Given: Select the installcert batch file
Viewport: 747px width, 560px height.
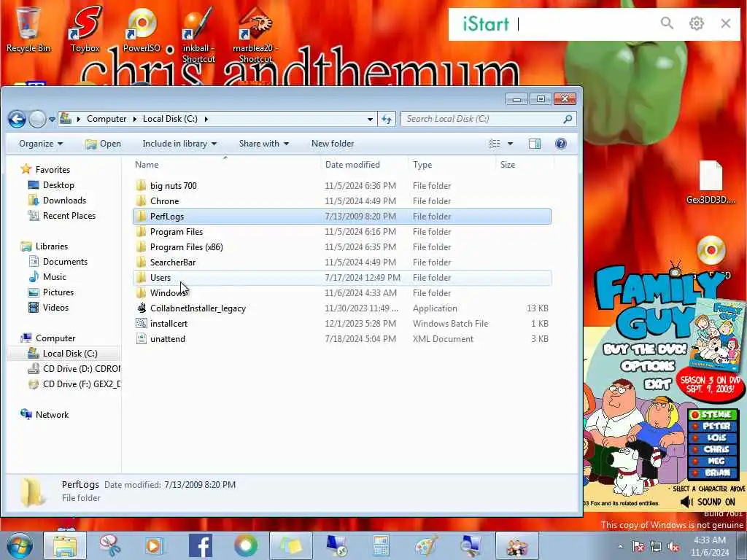Looking at the screenshot, I should tap(342, 323).
